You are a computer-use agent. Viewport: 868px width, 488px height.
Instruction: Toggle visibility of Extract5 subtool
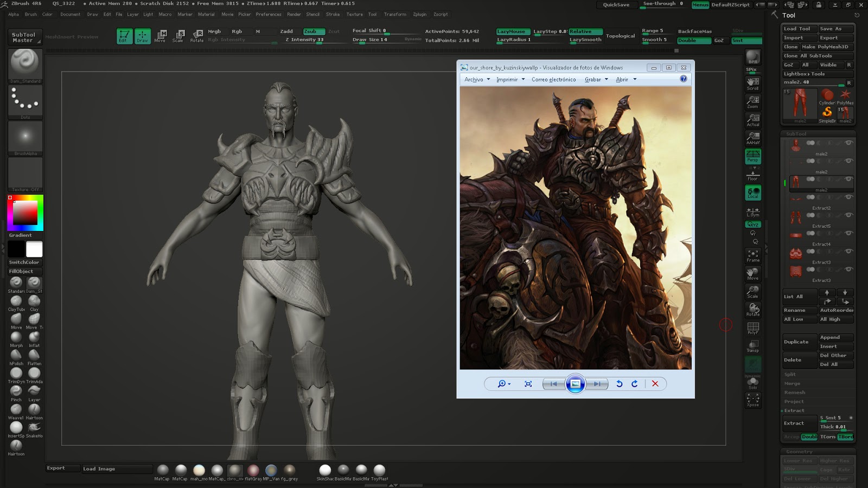(849, 215)
